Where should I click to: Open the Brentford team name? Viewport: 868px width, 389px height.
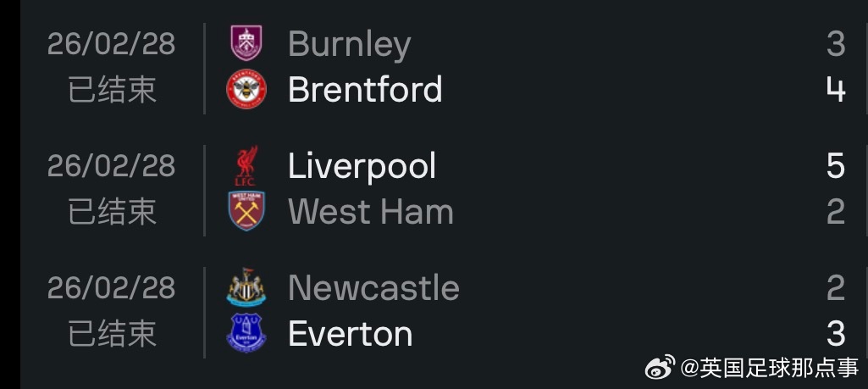365,89
